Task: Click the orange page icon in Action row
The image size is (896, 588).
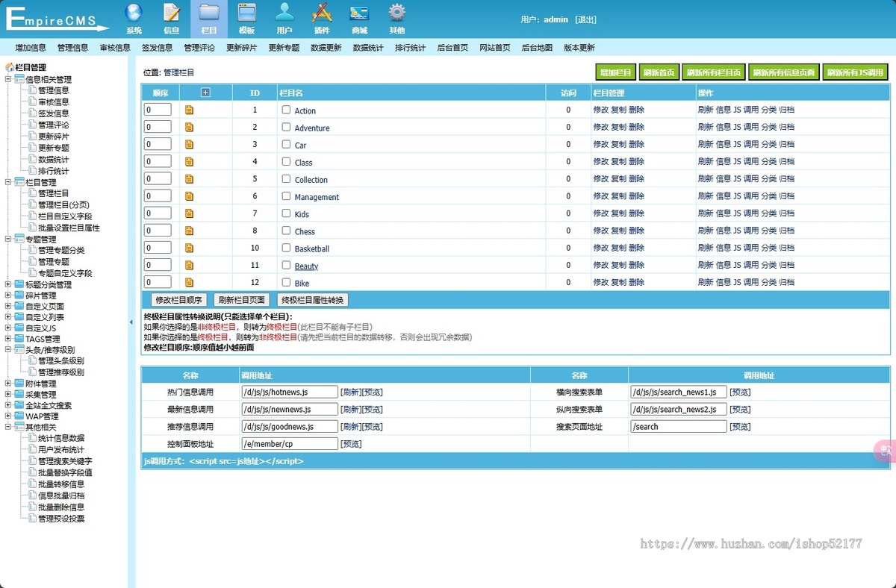Action: 189,110
